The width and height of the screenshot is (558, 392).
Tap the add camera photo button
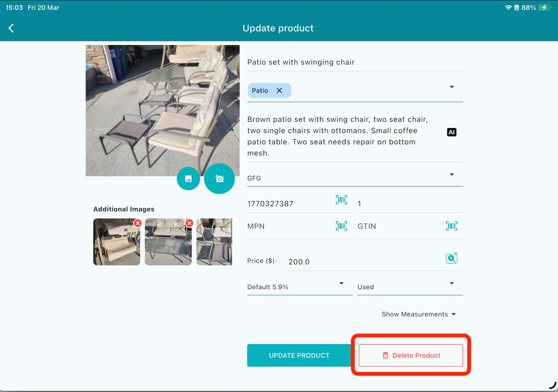pyautogui.click(x=219, y=179)
